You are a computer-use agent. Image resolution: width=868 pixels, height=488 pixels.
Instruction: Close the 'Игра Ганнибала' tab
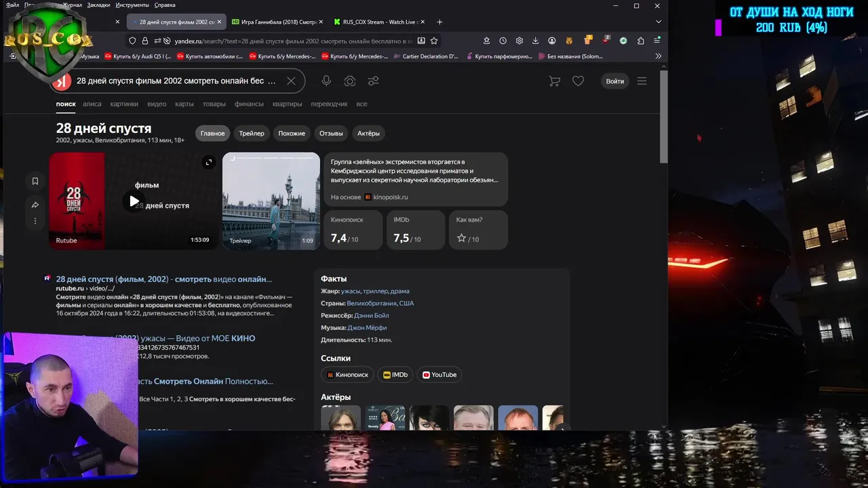(321, 22)
